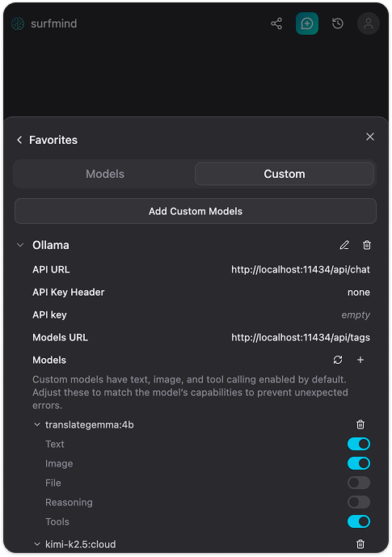Click the Reasoning capability label
Screen dimensions: 392x557
[69, 502]
